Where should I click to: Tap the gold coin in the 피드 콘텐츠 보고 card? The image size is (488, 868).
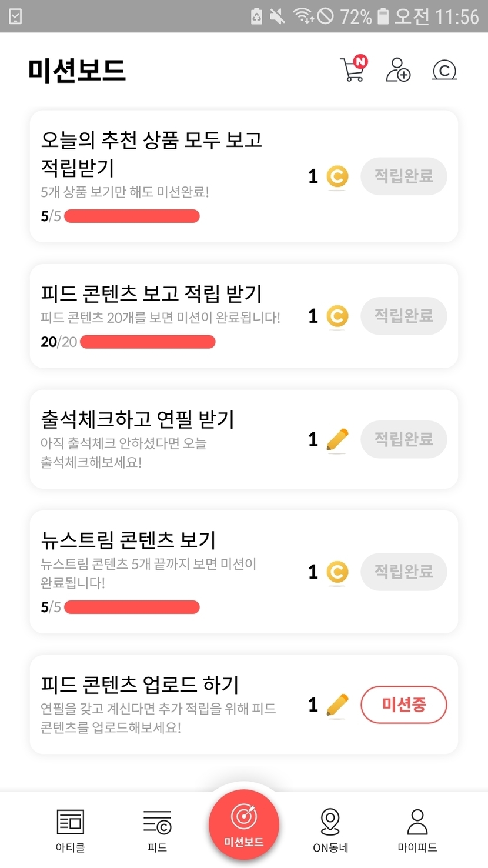[x=337, y=316]
